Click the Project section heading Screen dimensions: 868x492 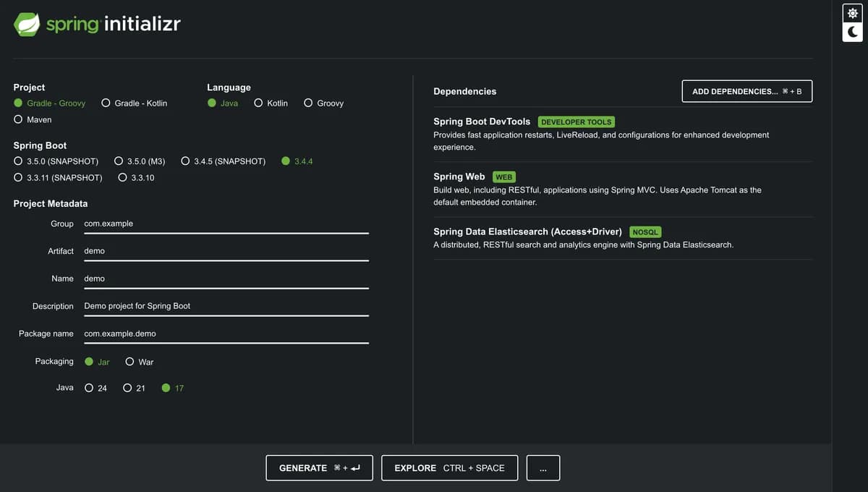(x=29, y=88)
